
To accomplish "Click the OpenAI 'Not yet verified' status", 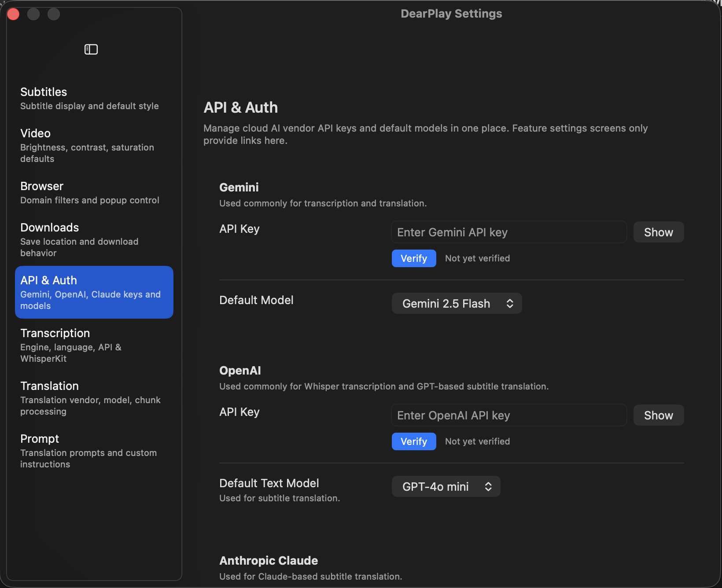I will click(478, 441).
